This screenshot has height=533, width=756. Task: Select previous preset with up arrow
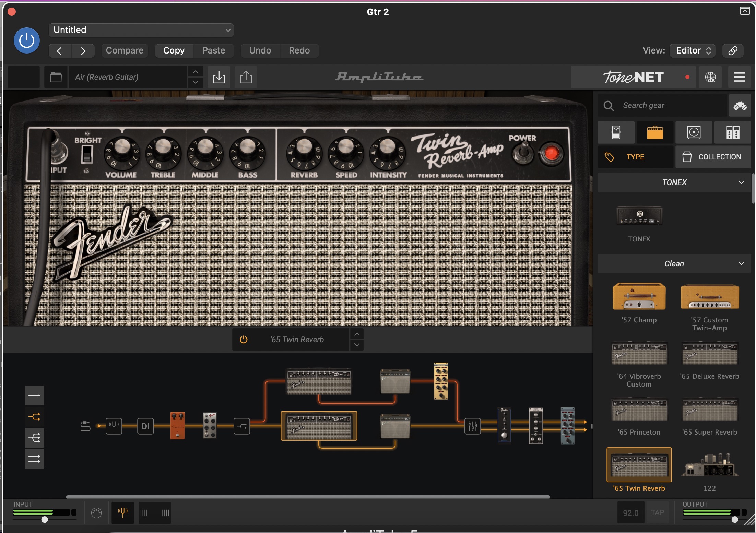pos(196,72)
